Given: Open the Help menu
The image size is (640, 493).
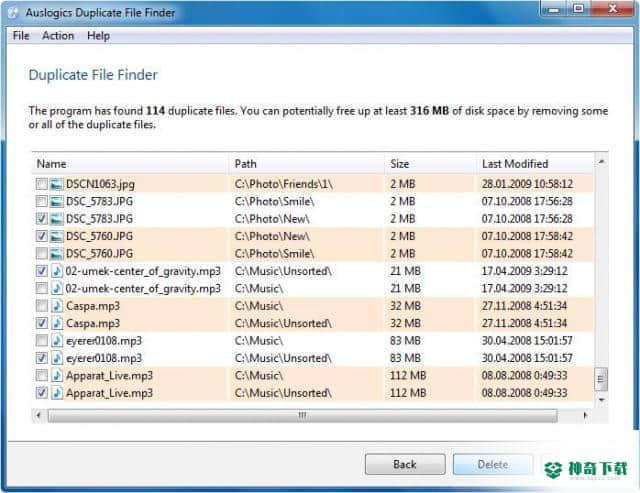Looking at the screenshot, I should (98, 36).
